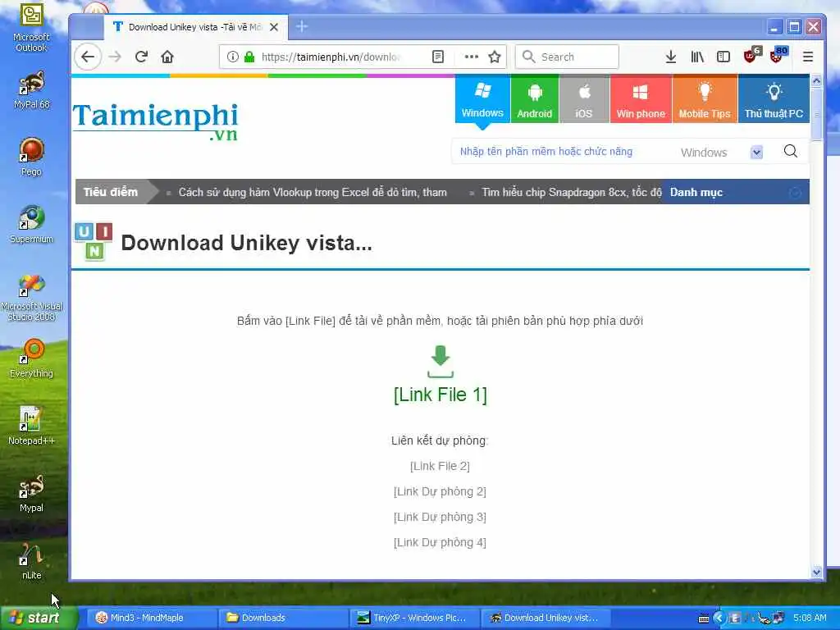Open the Mobile Tips category tab
The image size is (840, 630).
(x=705, y=99)
